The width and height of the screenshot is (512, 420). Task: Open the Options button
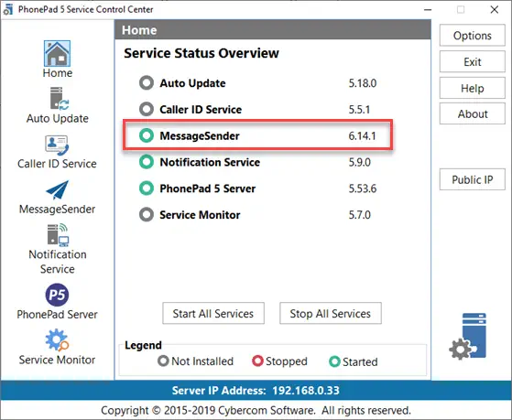(x=473, y=36)
